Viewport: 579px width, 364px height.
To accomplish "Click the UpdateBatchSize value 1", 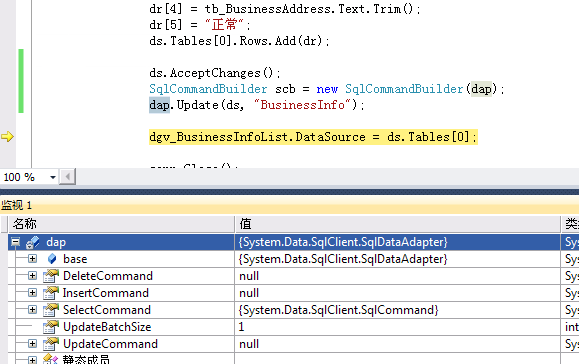I will point(241,327).
